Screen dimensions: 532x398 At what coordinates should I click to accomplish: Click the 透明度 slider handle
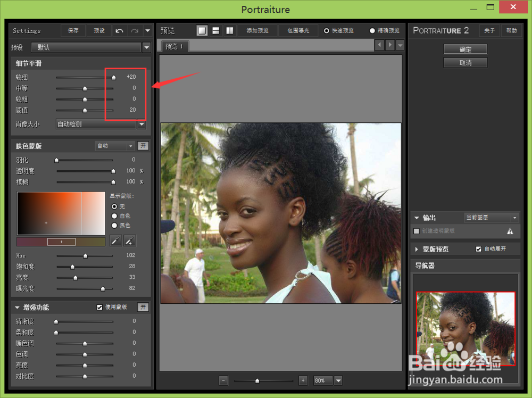pyautogui.click(x=113, y=171)
